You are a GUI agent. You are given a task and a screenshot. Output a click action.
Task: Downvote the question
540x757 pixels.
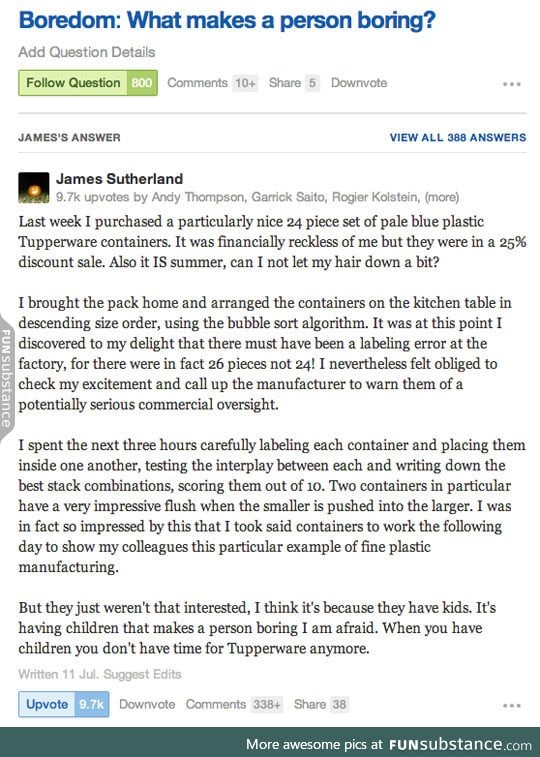click(x=359, y=83)
